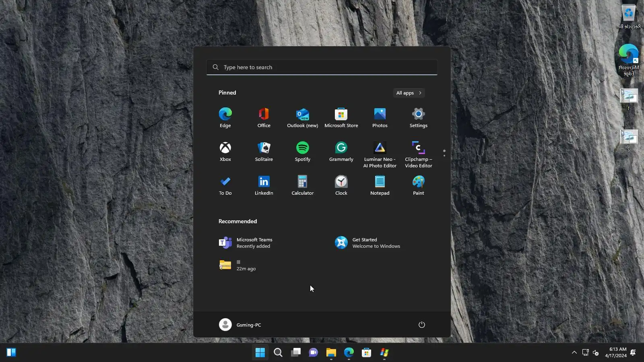Screen dimensions: 644x362
Task: Launch Office from the pinned apps
Action: (264, 118)
